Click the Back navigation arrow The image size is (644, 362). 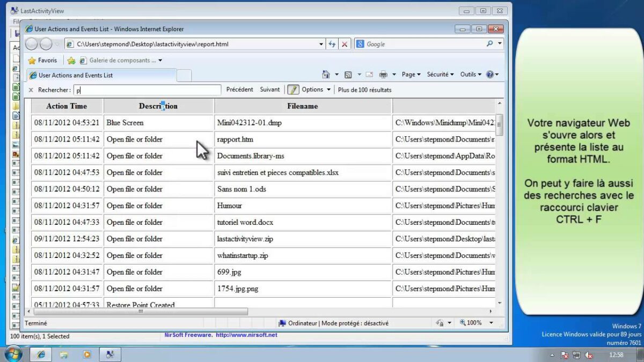point(32,44)
